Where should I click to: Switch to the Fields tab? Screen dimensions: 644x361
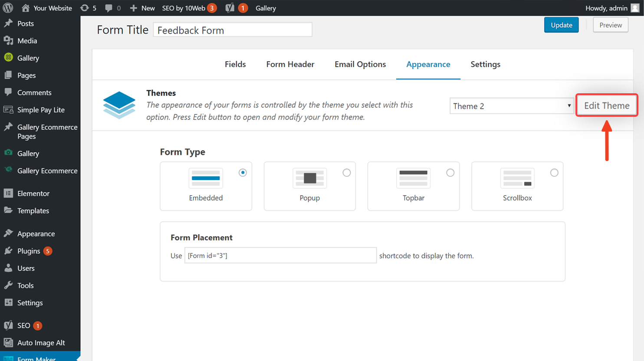point(235,64)
